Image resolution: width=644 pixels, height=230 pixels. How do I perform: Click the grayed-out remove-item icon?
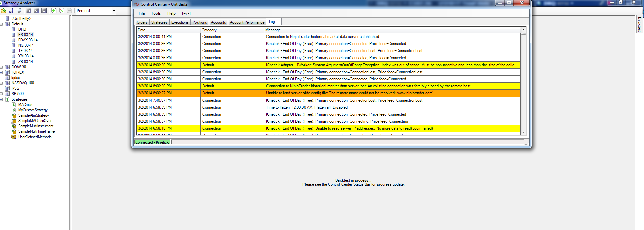tap(69, 11)
